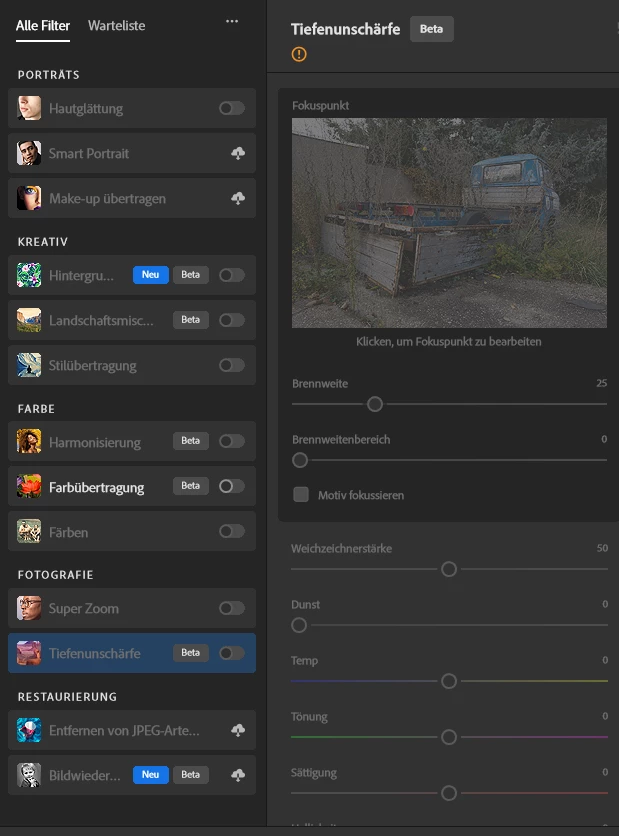619x836 pixels.
Task: Switch on the Stilübertragung filter
Action: [x=232, y=365]
